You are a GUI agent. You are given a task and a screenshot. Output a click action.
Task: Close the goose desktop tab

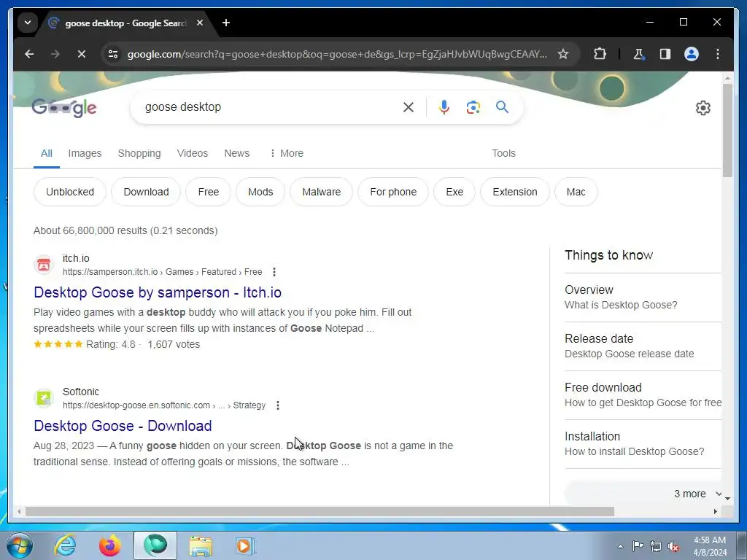click(x=200, y=23)
